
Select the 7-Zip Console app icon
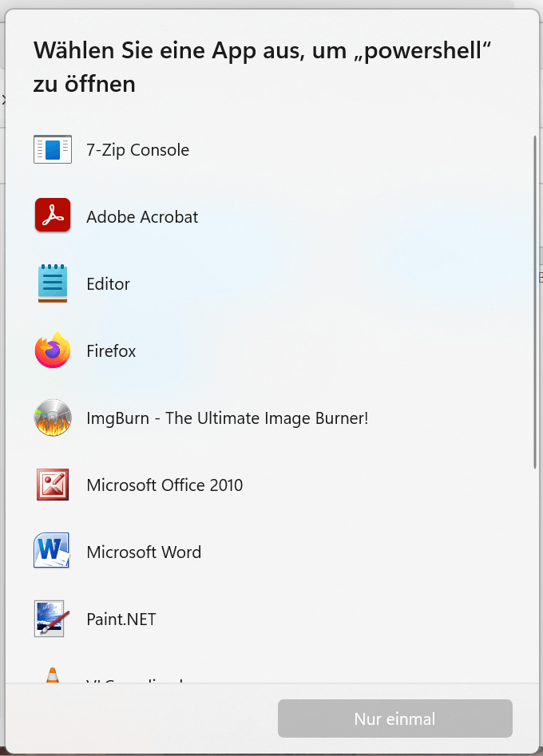tap(53, 149)
